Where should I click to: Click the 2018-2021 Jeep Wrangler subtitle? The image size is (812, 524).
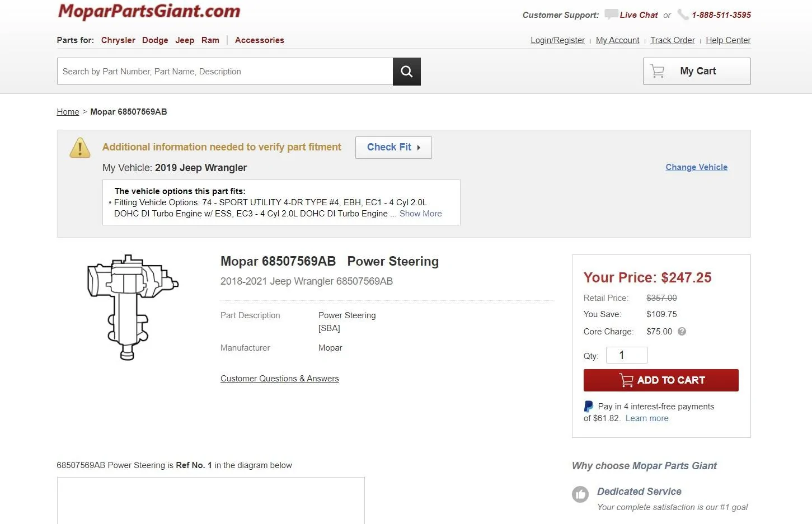[x=307, y=281]
